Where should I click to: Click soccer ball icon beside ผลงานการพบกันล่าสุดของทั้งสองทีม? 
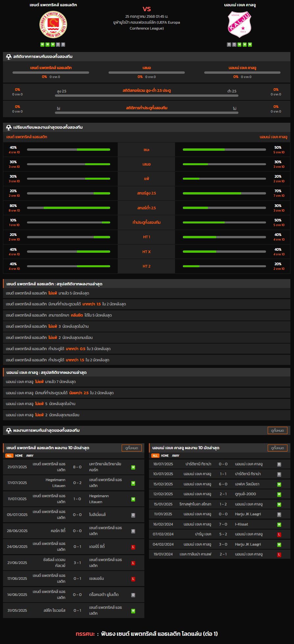click(x=9, y=430)
